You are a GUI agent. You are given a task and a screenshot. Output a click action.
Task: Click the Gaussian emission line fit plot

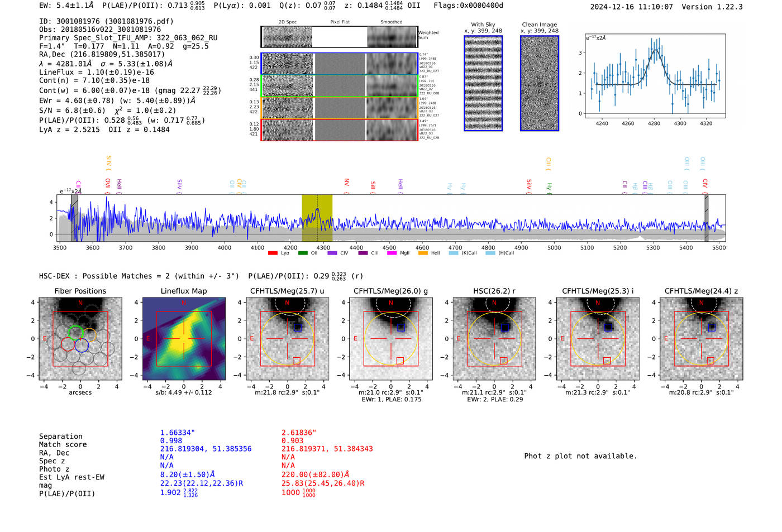655,76
